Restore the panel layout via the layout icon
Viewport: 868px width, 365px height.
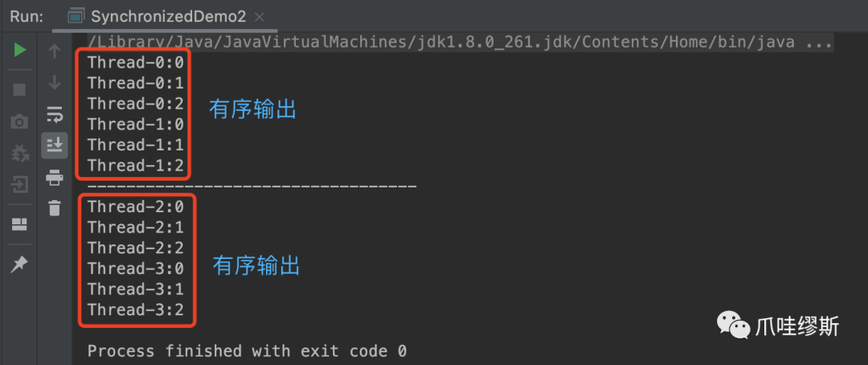tap(19, 224)
